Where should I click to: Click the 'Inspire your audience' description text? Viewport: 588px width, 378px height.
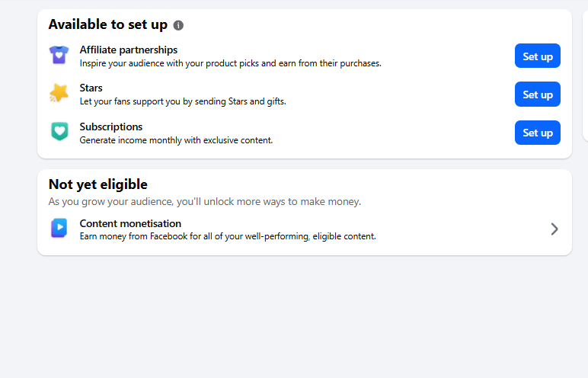coord(230,63)
